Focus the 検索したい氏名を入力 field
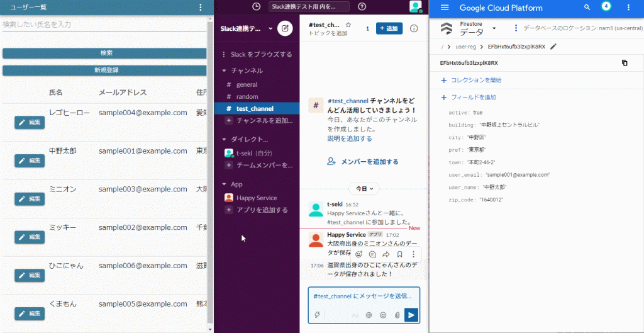 pyautogui.click(x=104, y=25)
